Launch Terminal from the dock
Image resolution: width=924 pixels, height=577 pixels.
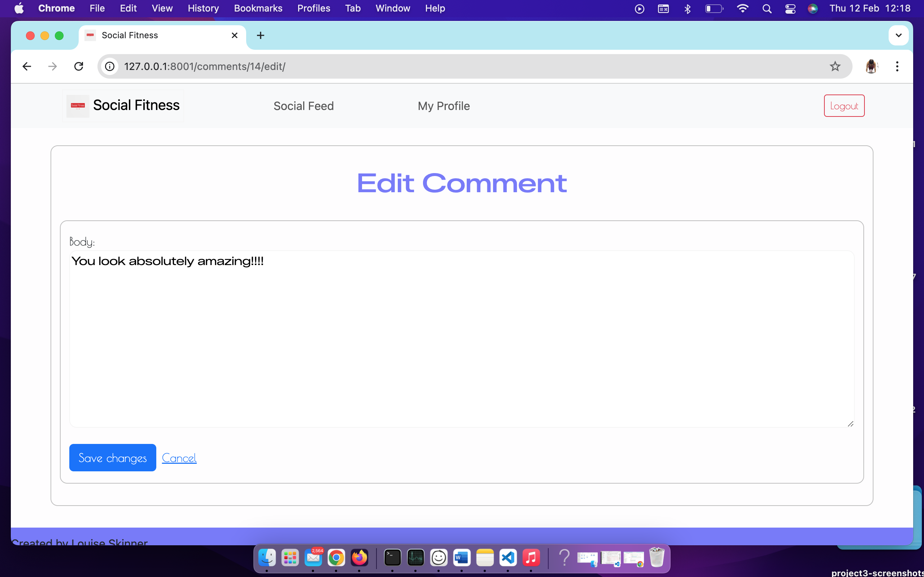pos(392,558)
